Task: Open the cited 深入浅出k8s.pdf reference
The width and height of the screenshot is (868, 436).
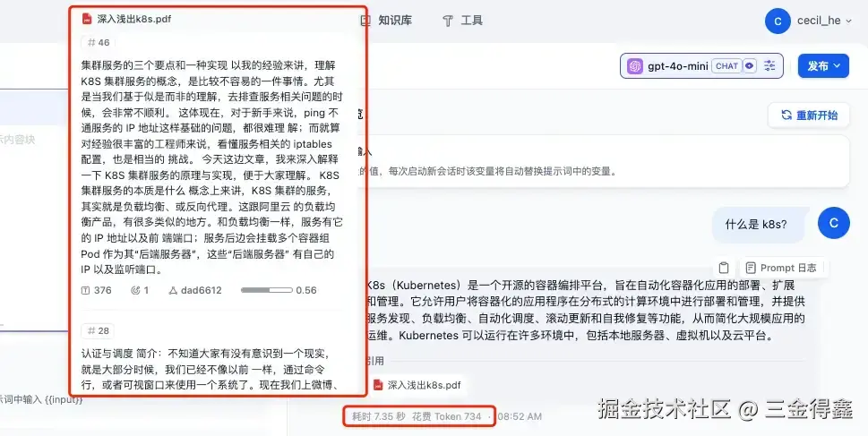Action: 417,385
